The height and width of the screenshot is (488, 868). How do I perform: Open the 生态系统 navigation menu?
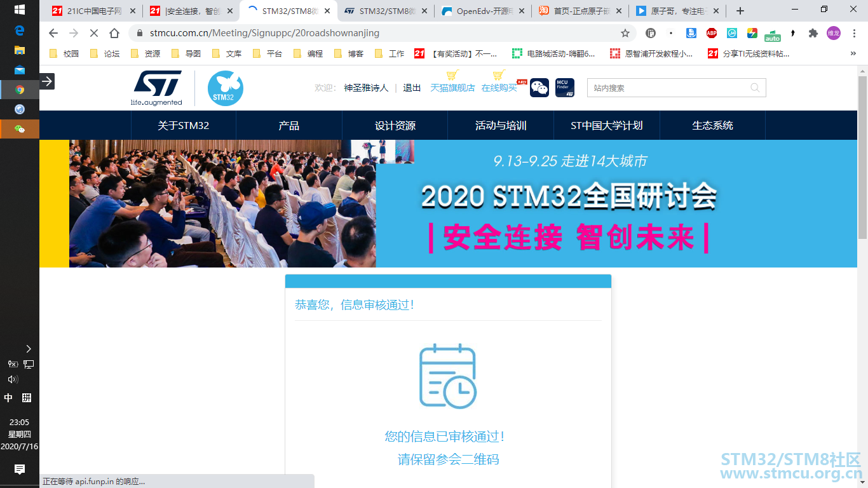[712, 125]
